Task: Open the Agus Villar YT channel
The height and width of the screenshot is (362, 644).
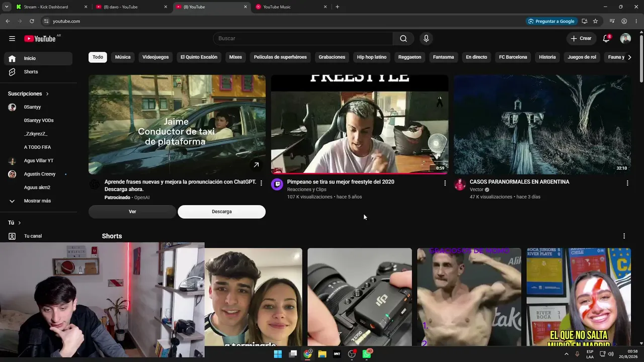Action: click(38, 161)
